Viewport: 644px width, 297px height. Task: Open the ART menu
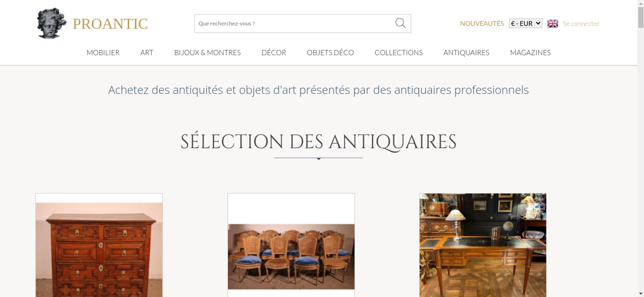[x=147, y=52]
